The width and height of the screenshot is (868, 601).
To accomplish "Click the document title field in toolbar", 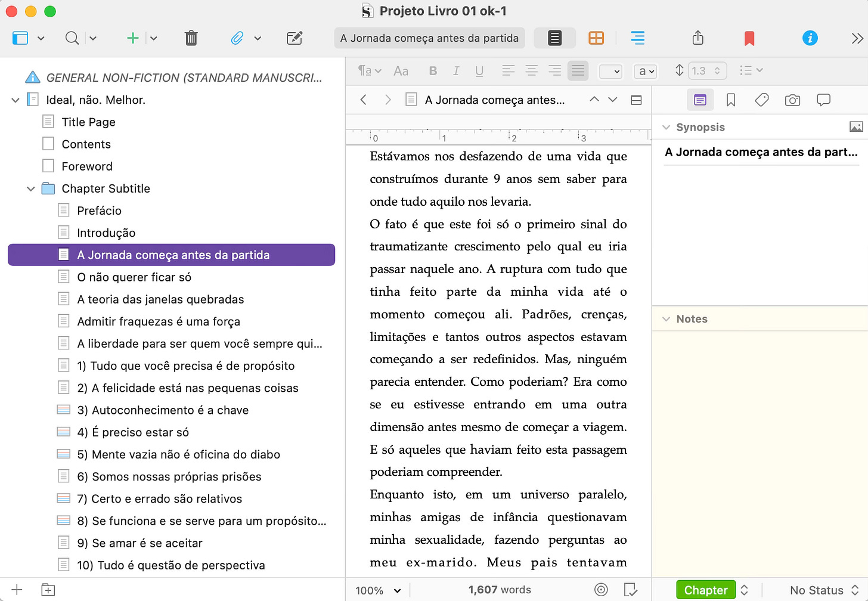I will pos(429,38).
